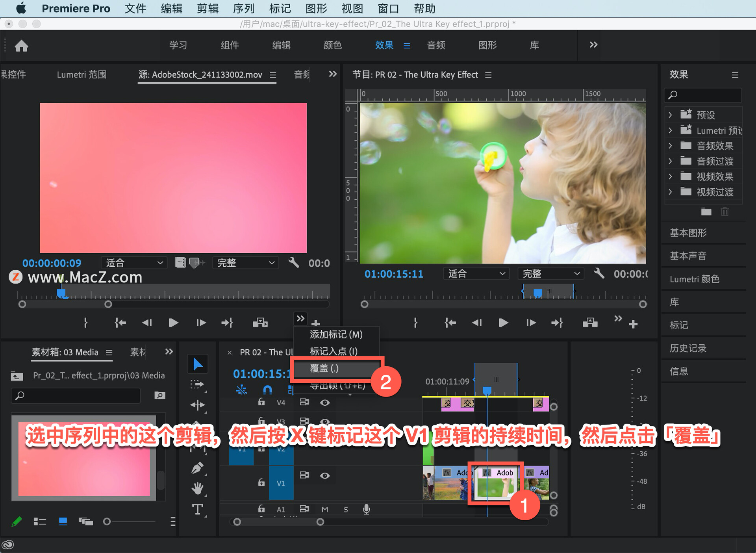Screen dimensions: 756x553
Task: Choose 添加标记 (M) menu item
Action: 337,334
